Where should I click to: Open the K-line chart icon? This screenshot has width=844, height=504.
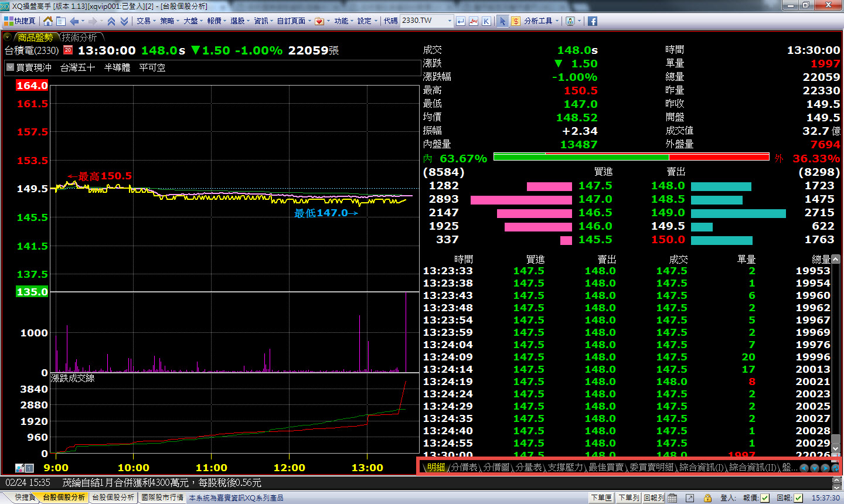pos(486,21)
